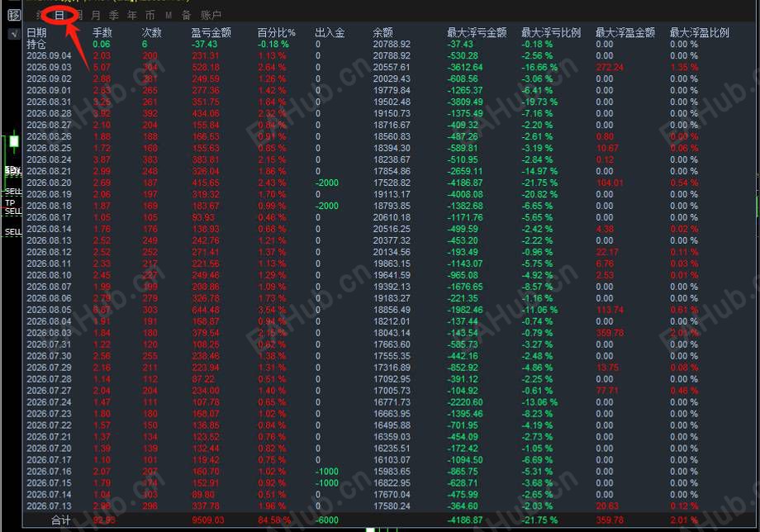760x532 pixels.
Task: Click the -2000 withdrawal in the 2026.08.18 row
Action: 326,206
